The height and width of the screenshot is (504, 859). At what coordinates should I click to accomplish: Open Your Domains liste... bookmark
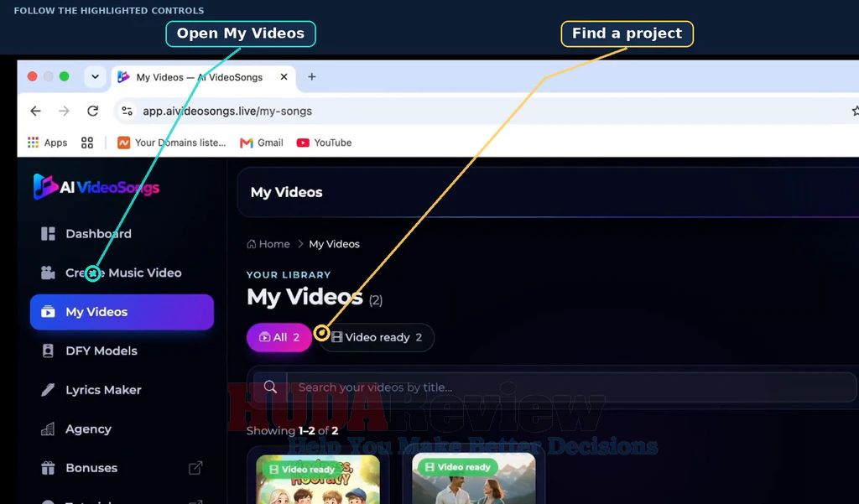coord(171,143)
